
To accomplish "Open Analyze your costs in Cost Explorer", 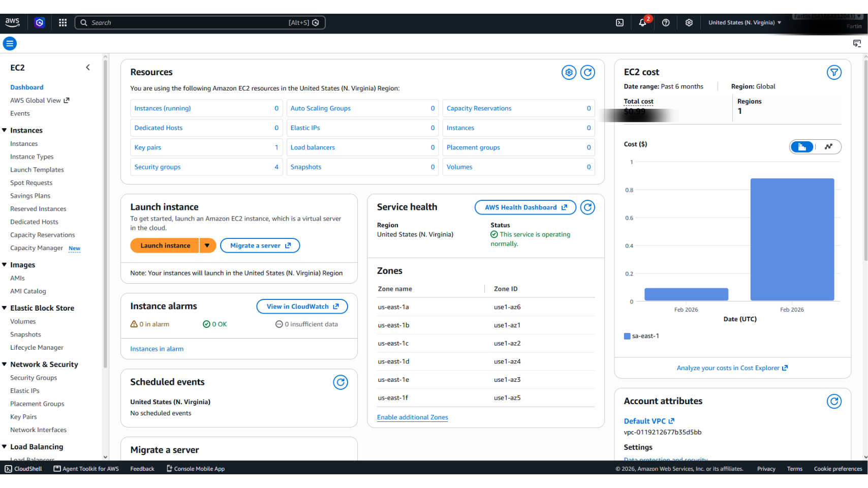I will click(732, 368).
